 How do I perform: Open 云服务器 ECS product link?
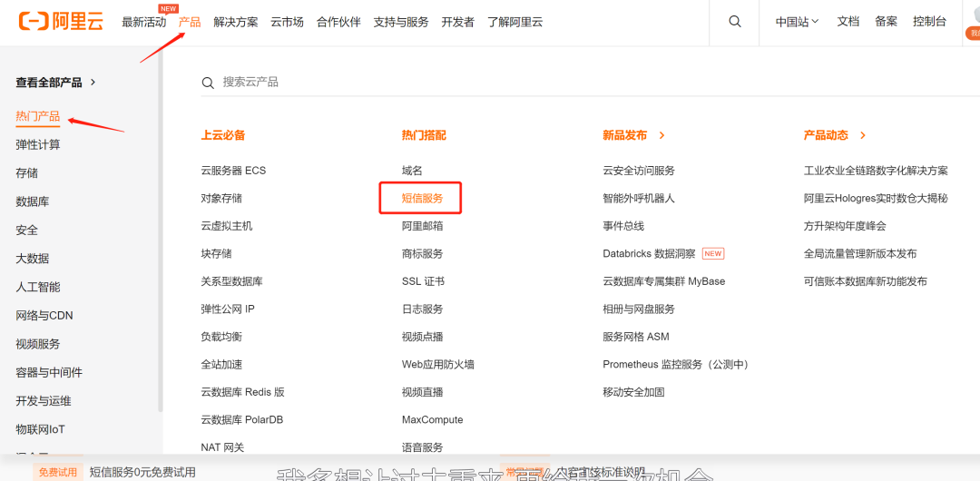pyautogui.click(x=233, y=170)
